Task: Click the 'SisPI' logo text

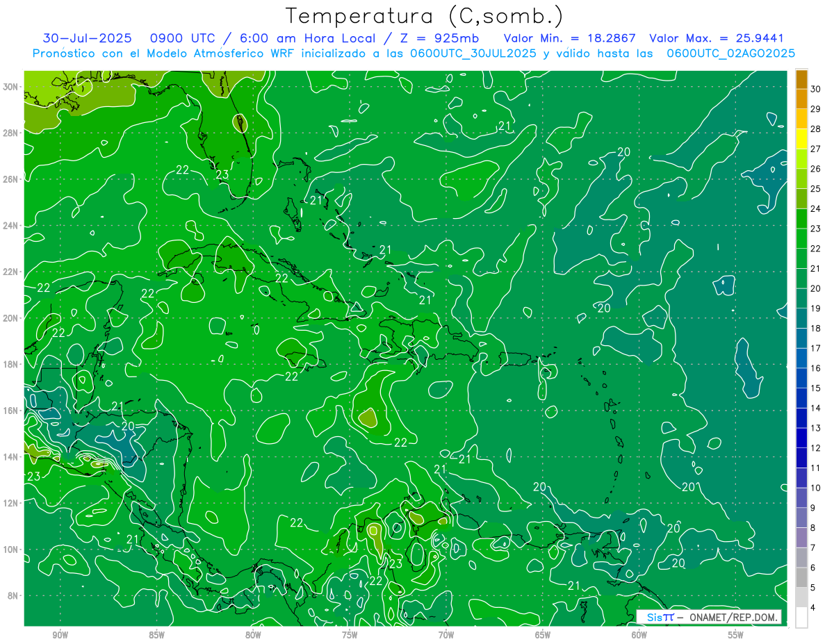Action: click(x=660, y=617)
